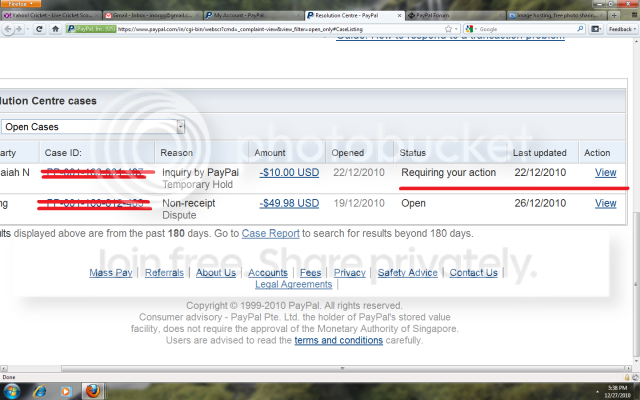This screenshot has height=400, width=640.
Task: Switch to PayPal Forum tab
Action: (456, 16)
